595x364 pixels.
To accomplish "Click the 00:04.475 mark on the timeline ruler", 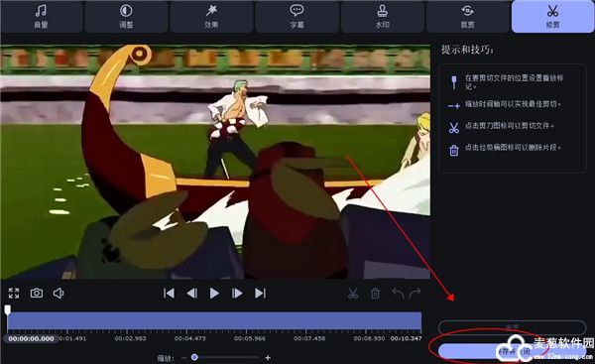I will pos(190,338).
